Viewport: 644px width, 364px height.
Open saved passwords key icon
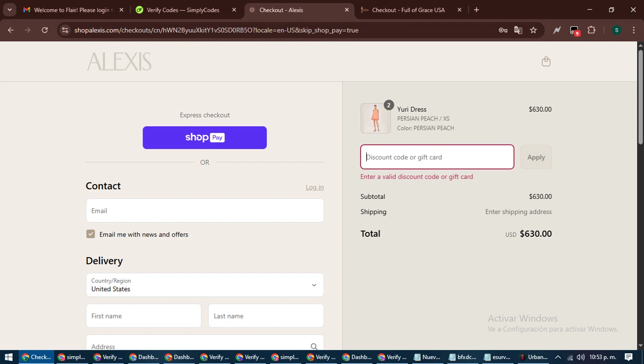pyautogui.click(x=503, y=30)
